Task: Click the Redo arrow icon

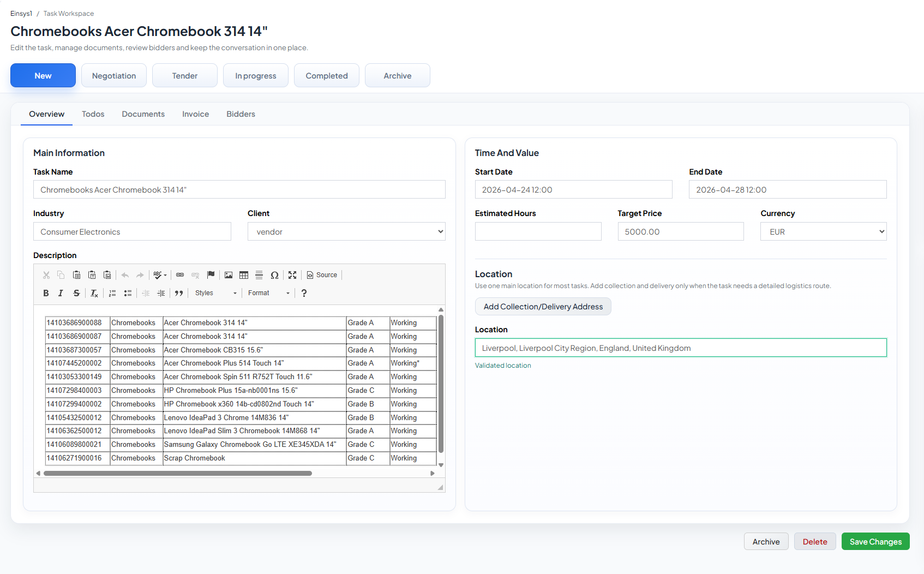Action: [x=140, y=275]
